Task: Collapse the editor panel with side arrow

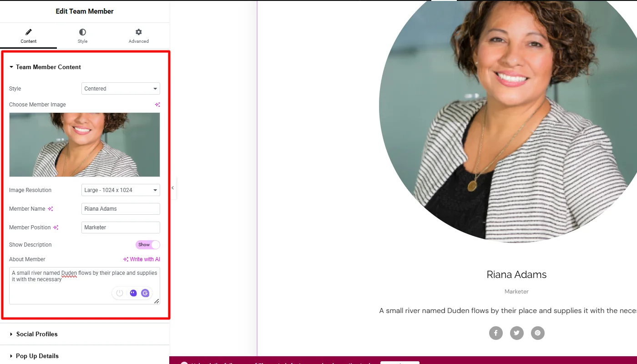Action: tap(172, 188)
